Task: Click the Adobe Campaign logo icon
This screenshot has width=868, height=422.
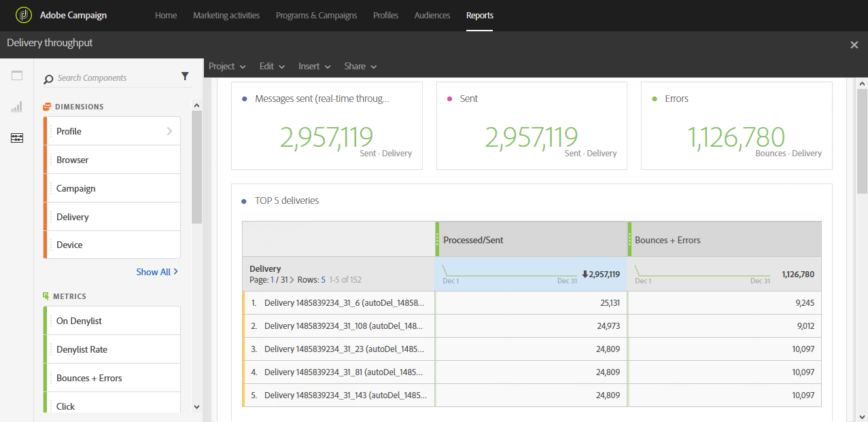Action: click(24, 15)
